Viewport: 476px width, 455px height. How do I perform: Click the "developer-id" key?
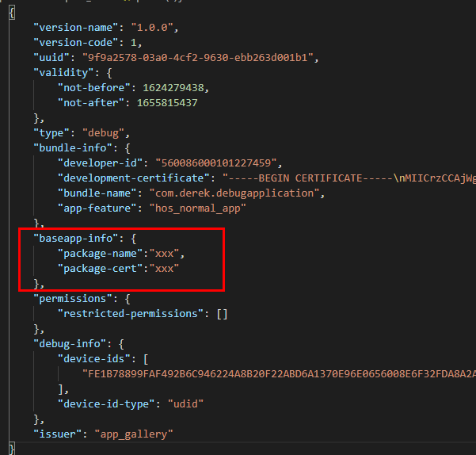(100, 163)
